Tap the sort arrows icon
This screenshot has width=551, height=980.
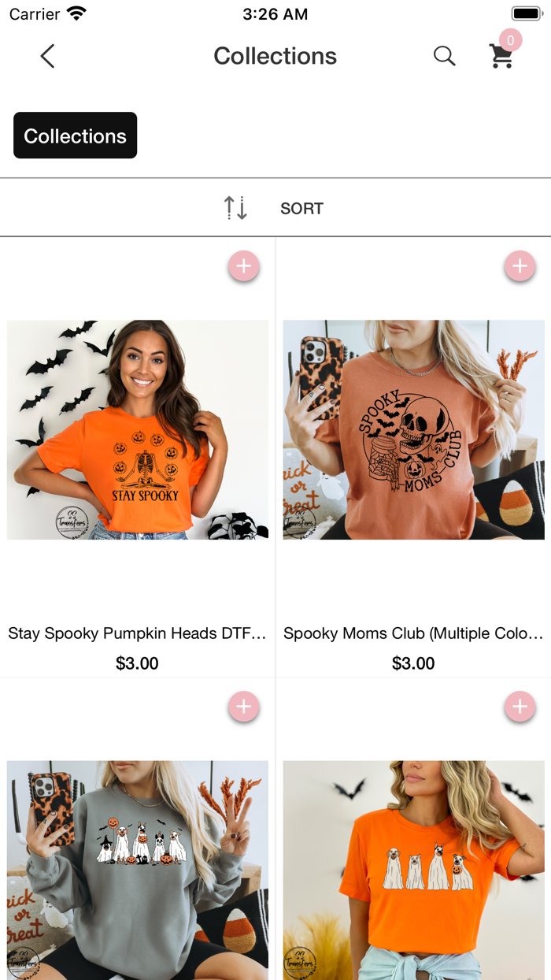pyautogui.click(x=235, y=208)
